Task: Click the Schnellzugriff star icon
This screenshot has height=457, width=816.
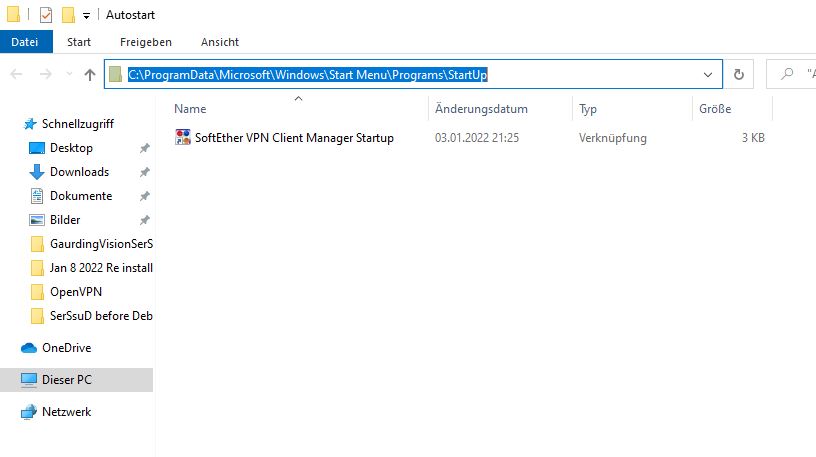Action: [30, 124]
